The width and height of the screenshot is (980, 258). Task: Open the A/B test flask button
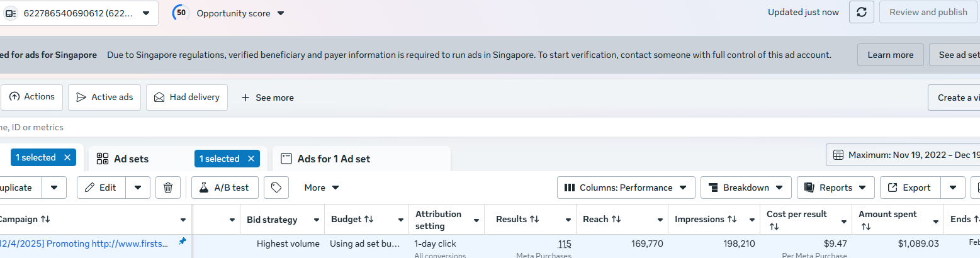tap(225, 188)
